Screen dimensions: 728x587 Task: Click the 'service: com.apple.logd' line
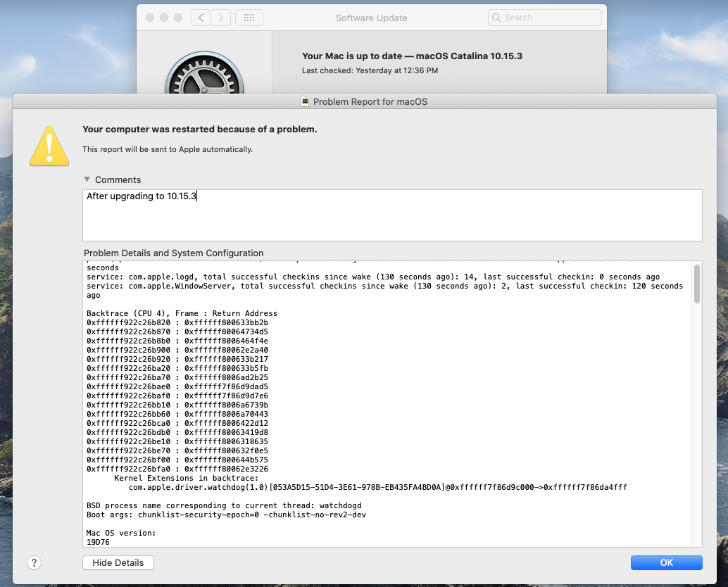pyautogui.click(x=373, y=277)
